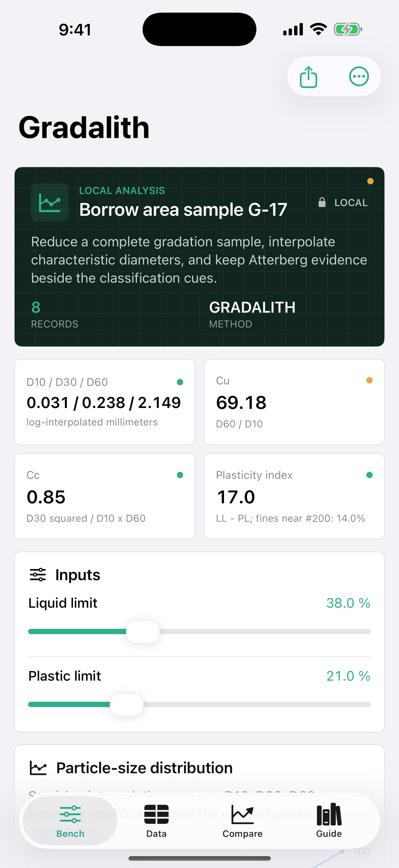This screenshot has width=399, height=868.
Task: Tap the Plastic limit value 21.0 %
Action: pyautogui.click(x=348, y=676)
